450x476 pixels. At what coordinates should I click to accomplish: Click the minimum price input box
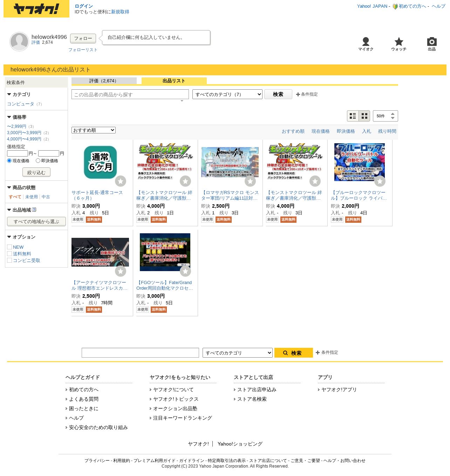(18, 153)
